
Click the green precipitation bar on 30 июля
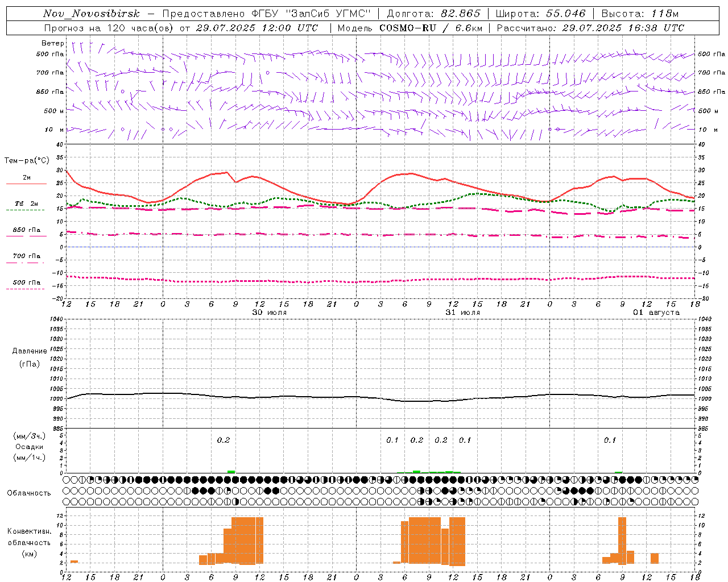pos(231,472)
